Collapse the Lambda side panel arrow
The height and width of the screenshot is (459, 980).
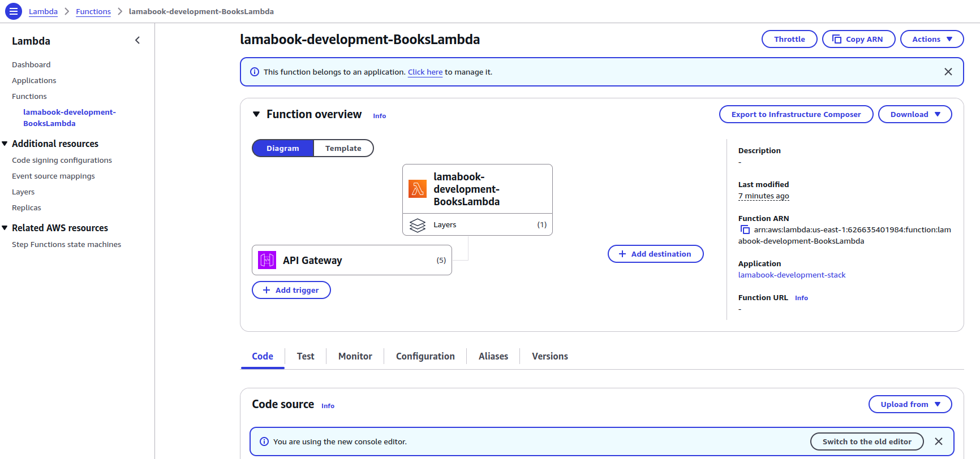[x=137, y=40]
